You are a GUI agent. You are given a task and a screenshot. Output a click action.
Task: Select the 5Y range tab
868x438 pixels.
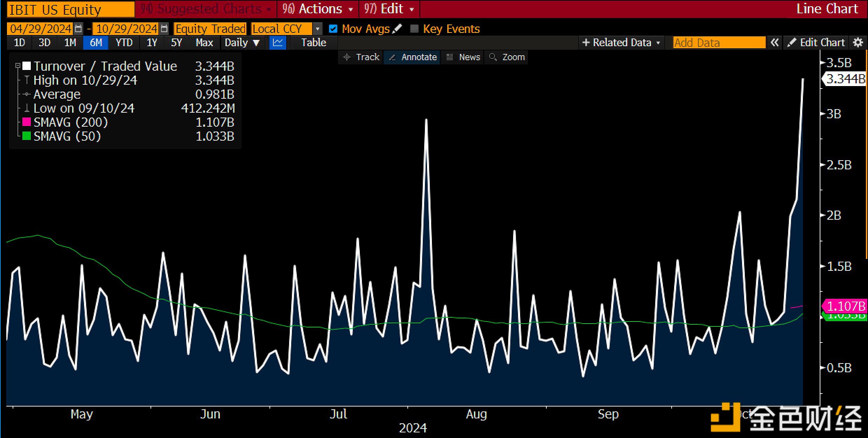pos(177,43)
